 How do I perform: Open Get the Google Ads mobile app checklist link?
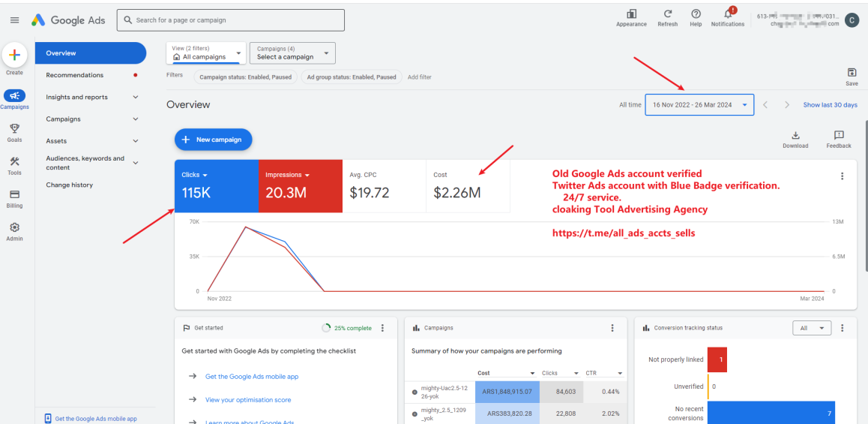[252, 376]
